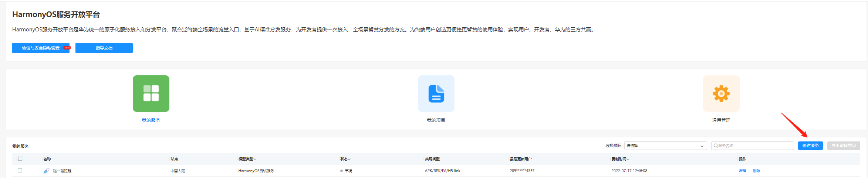The image size is (868, 178).
Task: Click the red NEW badge on 协议与安全隐私调查
Action: pos(67,48)
